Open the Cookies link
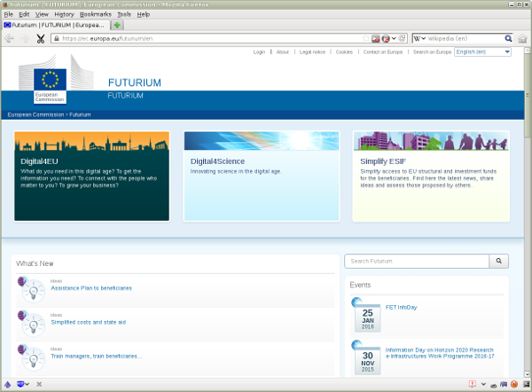Screen dimensions: 532x392 pos(344,52)
